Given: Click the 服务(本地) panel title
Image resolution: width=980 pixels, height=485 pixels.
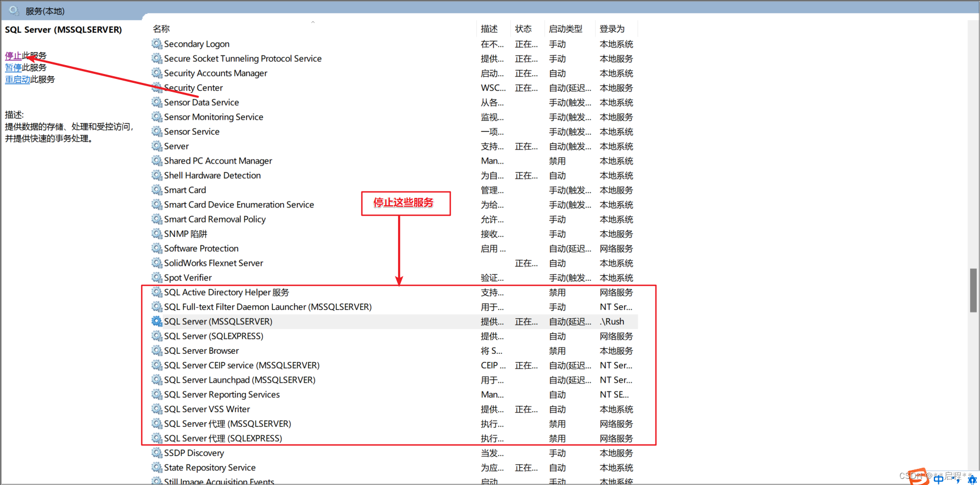Looking at the screenshot, I should pos(45,11).
